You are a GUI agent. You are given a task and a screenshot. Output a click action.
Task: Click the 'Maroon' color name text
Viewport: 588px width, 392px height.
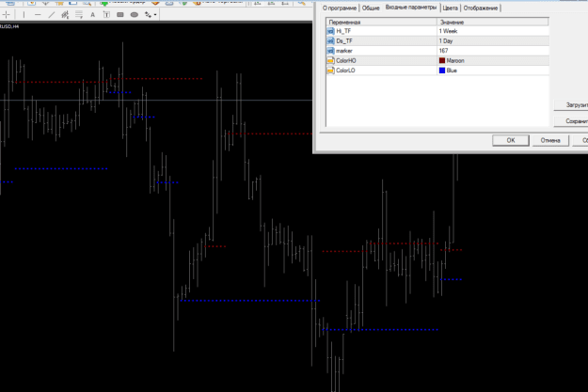pos(455,60)
